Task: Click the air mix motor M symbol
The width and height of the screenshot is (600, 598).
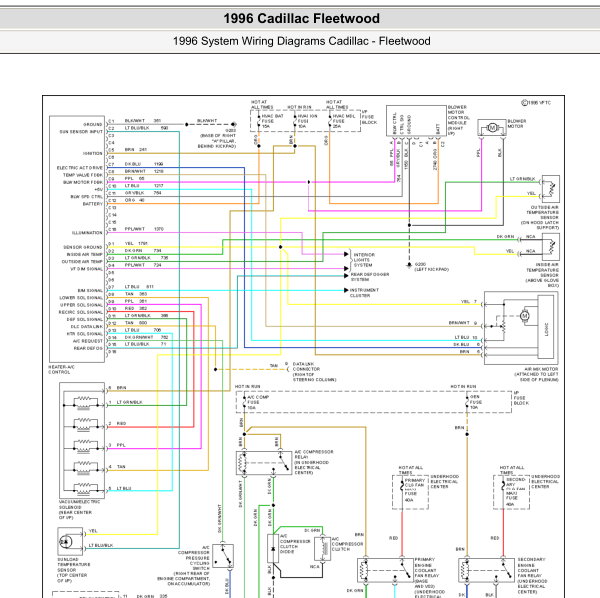Action: [x=525, y=316]
